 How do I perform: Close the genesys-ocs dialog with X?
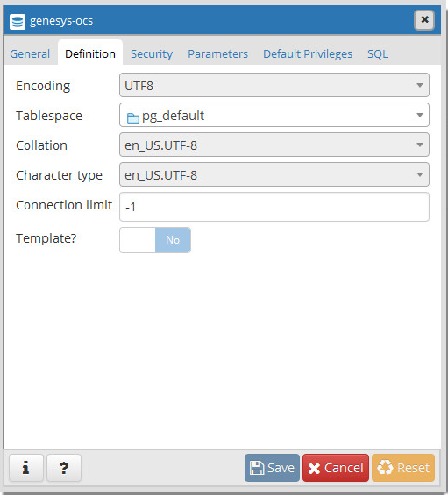(x=424, y=20)
